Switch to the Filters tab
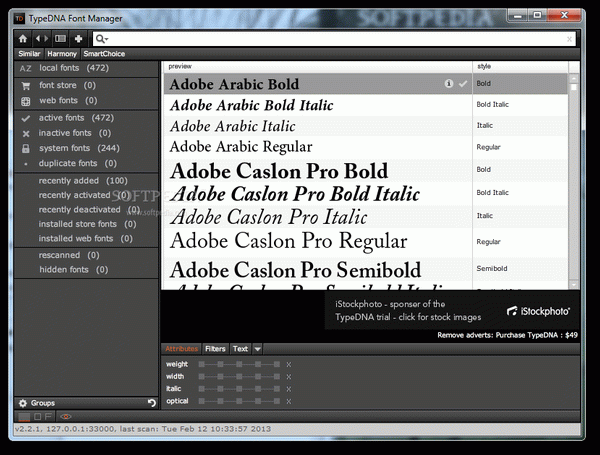The height and width of the screenshot is (455, 600). click(x=215, y=349)
